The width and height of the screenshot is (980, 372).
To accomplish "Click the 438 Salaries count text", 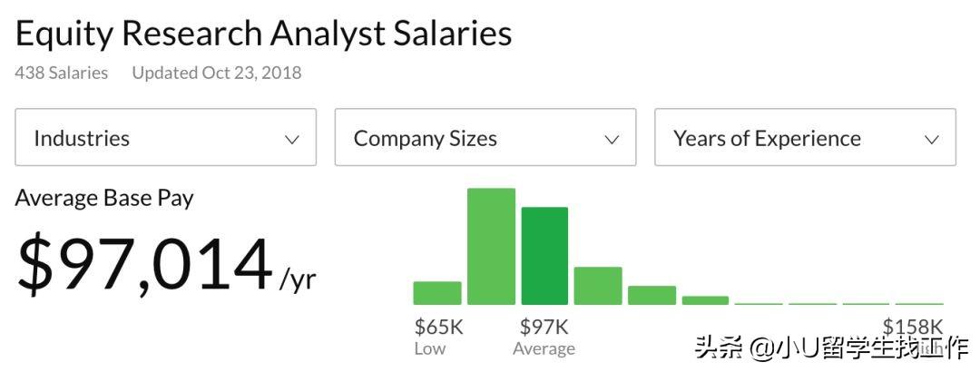I will click(x=61, y=73).
